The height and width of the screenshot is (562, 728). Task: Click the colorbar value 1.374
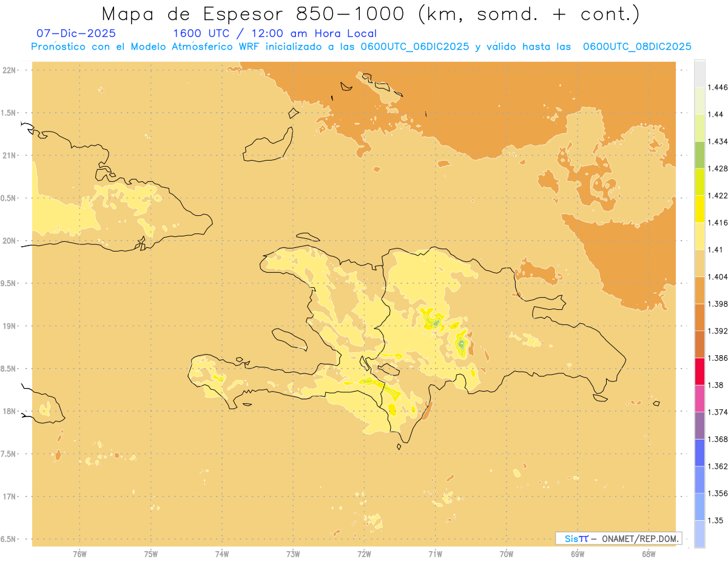(718, 412)
